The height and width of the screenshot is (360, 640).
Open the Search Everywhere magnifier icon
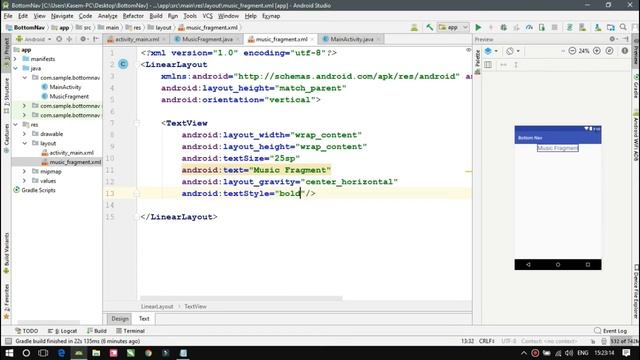pyautogui.click(x=623, y=27)
